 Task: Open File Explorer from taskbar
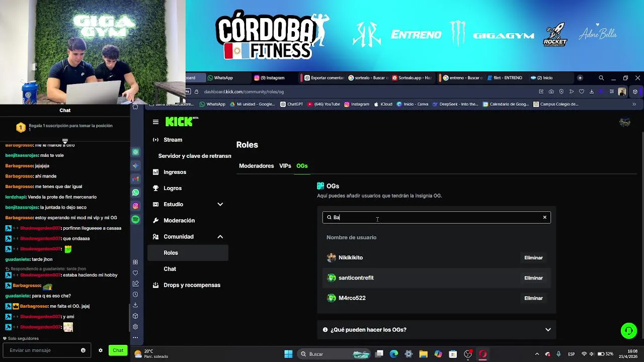(x=423, y=354)
